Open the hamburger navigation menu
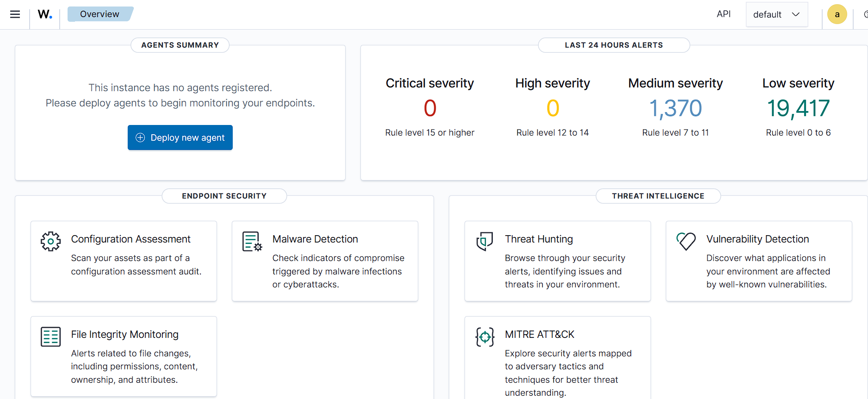Screen dimensions: 868x399 tap(15, 14)
